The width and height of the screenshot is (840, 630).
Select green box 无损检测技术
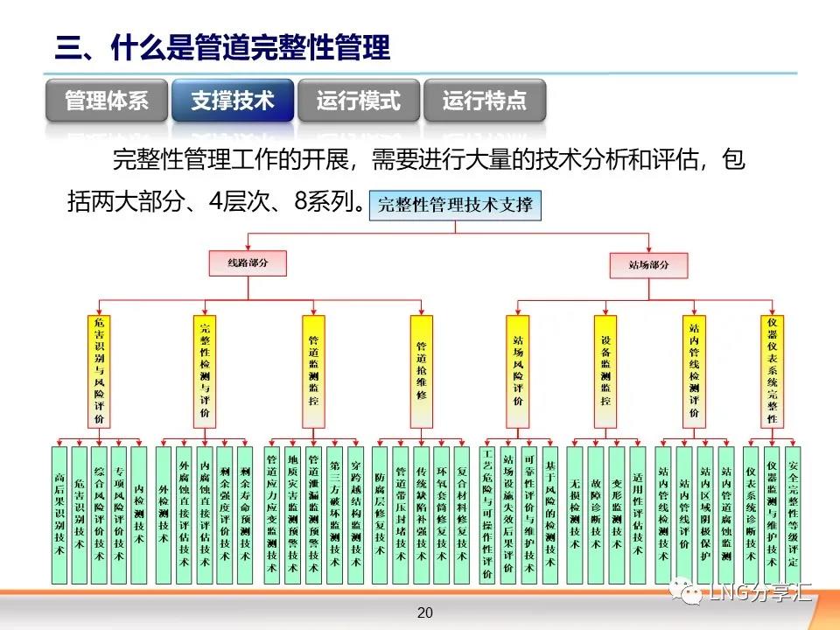(x=575, y=515)
